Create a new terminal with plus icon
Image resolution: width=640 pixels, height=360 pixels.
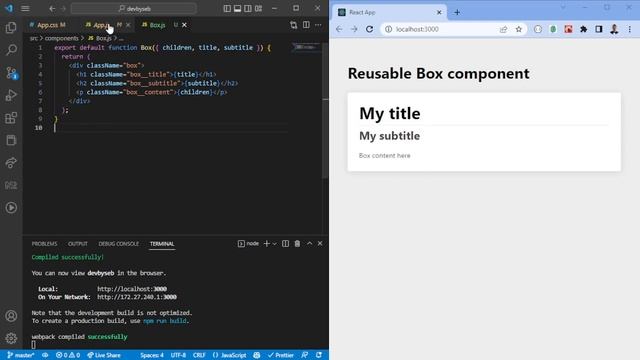pyautogui.click(x=267, y=244)
